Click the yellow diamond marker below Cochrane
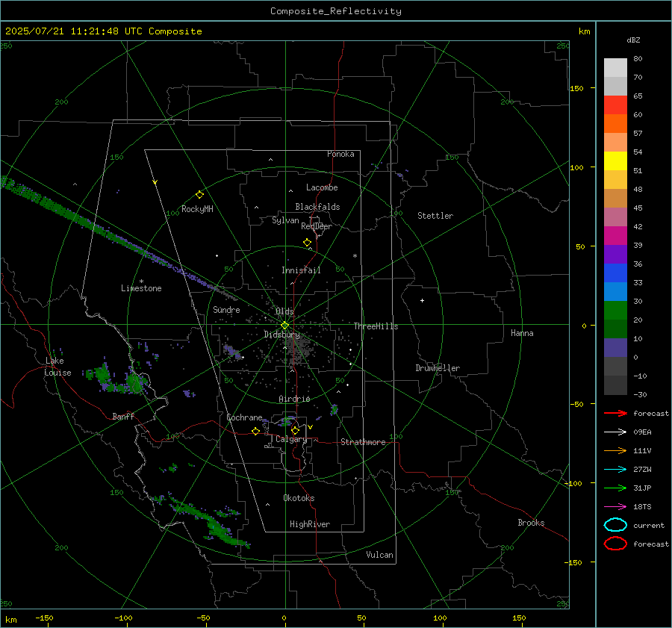 [x=255, y=431]
